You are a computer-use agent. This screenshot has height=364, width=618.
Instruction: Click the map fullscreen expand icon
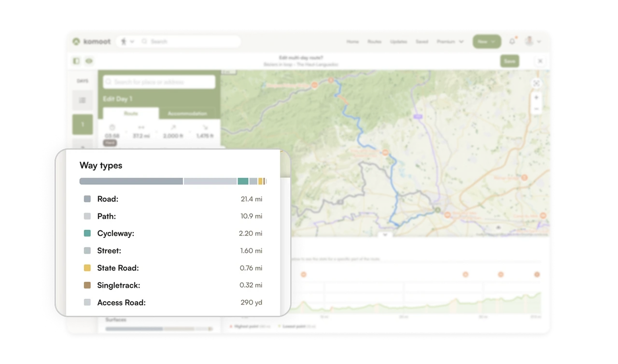(536, 84)
